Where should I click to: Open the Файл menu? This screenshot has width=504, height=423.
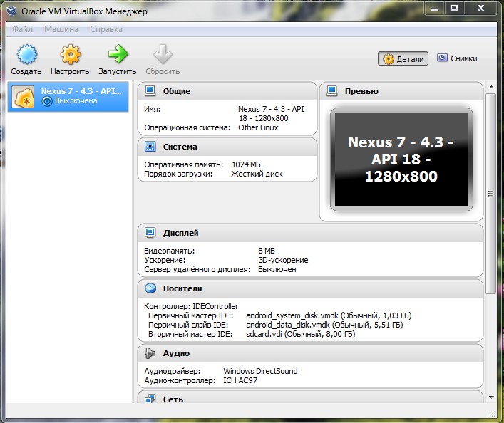[23, 29]
